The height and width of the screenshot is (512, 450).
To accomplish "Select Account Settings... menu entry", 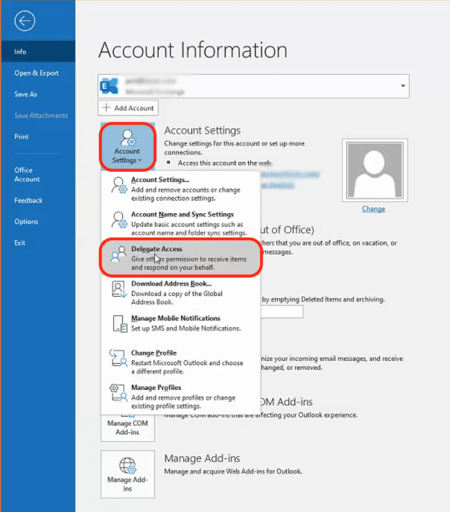I will (x=180, y=189).
